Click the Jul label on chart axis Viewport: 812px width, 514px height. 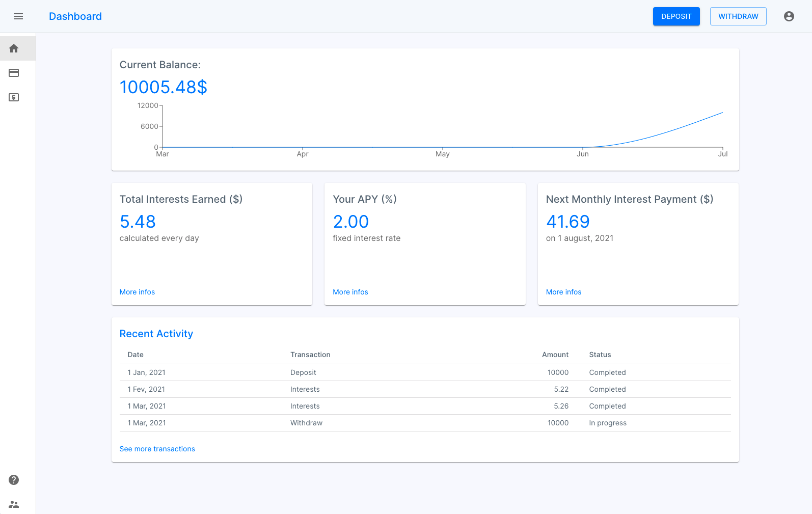pyautogui.click(x=723, y=154)
